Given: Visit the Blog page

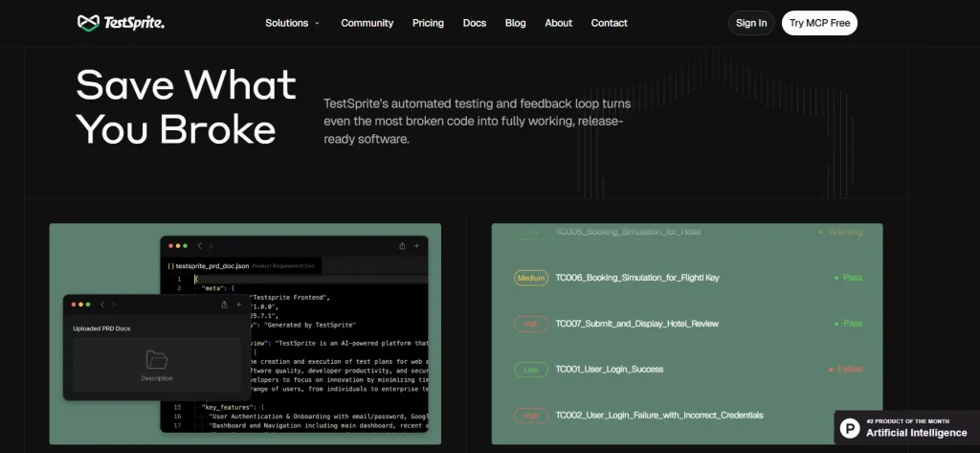Looking at the screenshot, I should (x=515, y=23).
